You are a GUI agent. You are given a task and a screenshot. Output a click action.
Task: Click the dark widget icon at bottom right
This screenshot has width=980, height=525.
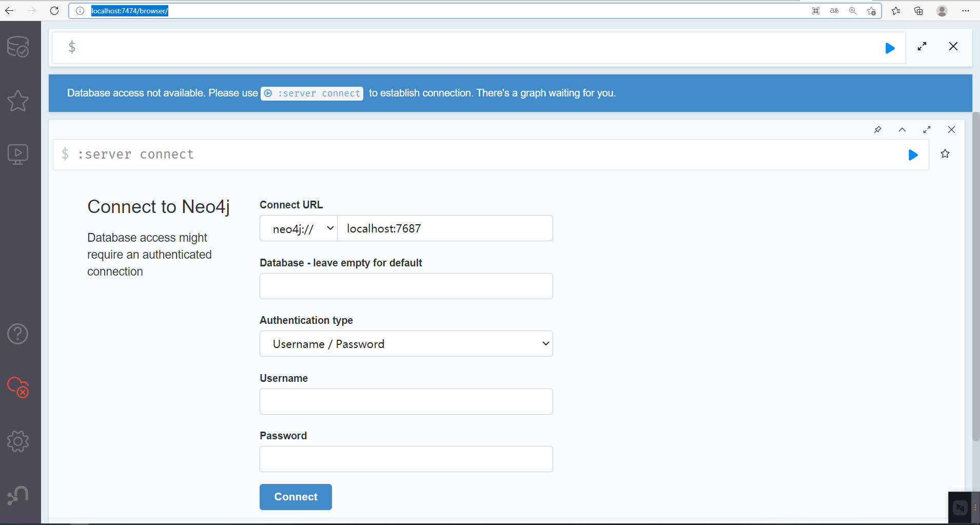coord(960,508)
